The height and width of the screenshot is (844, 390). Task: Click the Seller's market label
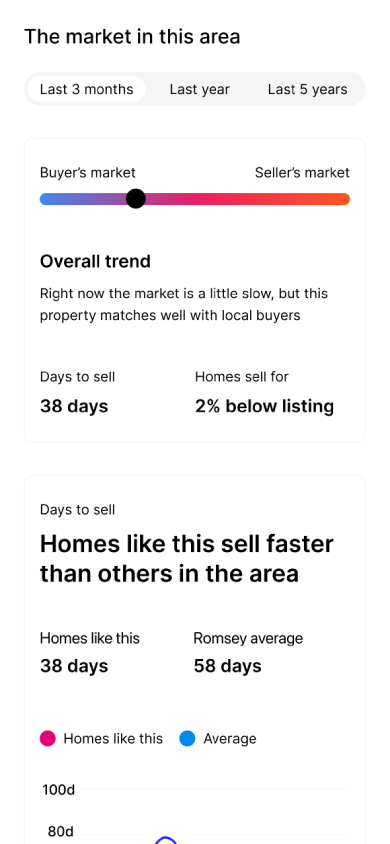(x=302, y=173)
